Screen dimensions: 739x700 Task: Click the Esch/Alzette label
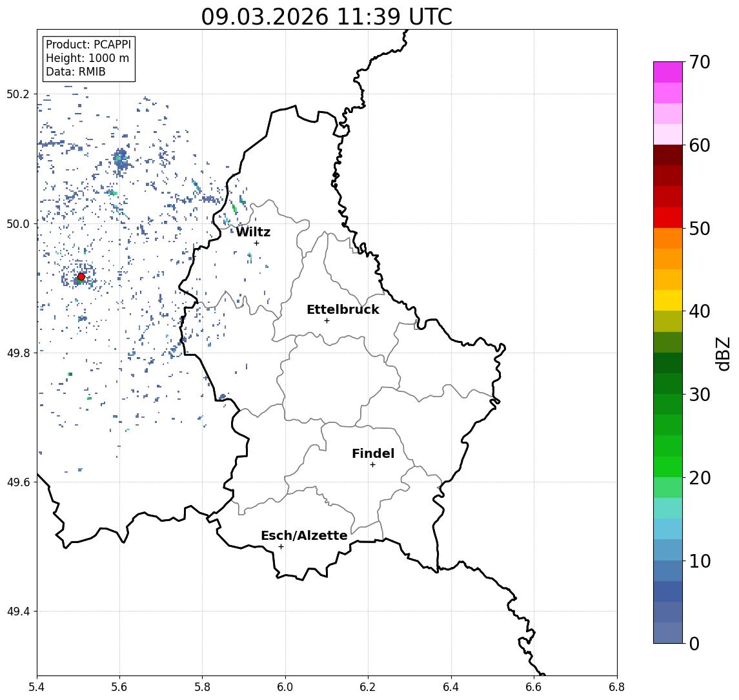304,535
